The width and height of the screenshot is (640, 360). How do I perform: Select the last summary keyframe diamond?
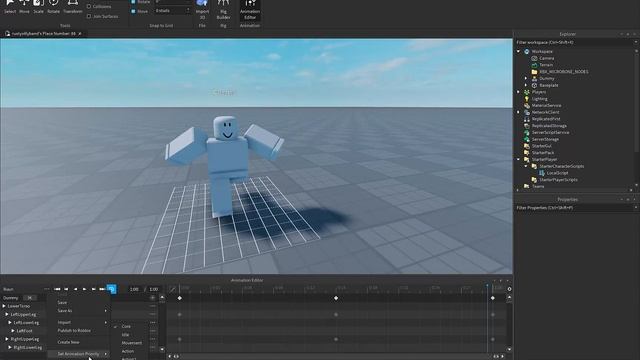tap(493, 298)
